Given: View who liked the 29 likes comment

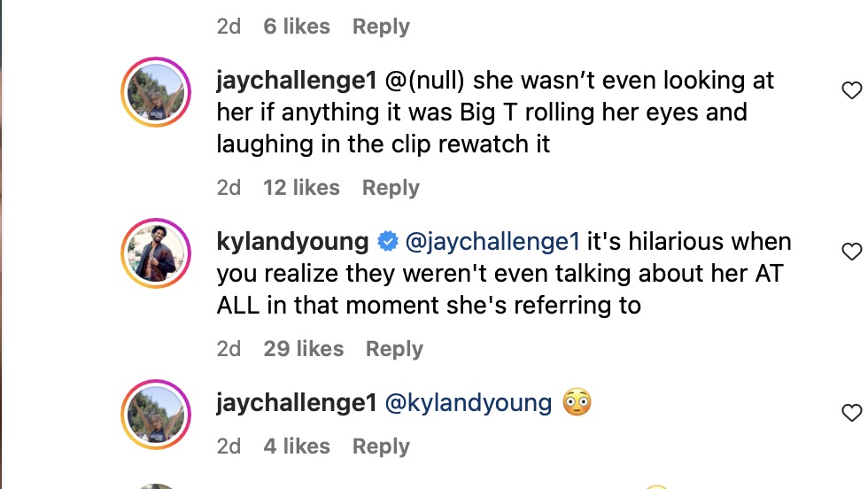Looking at the screenshot, I should 303,349.
